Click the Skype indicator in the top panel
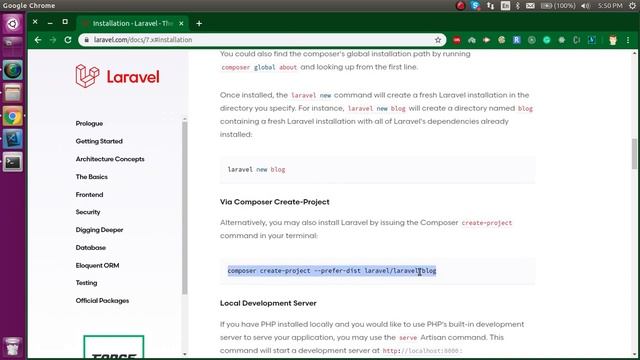This screenshot has width=640, height=360. [x=475, y=6]
